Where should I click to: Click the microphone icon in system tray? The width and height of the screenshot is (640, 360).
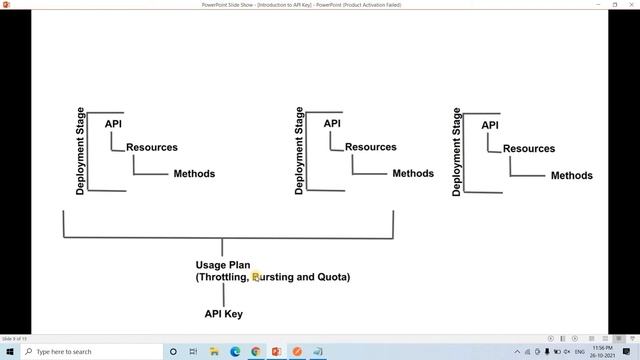point(547,351)
